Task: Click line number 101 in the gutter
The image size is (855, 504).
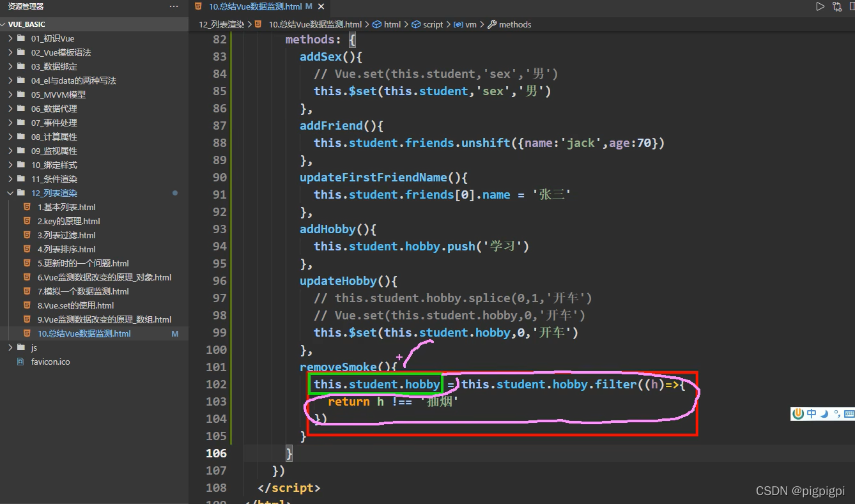Action: click(217, 367)
